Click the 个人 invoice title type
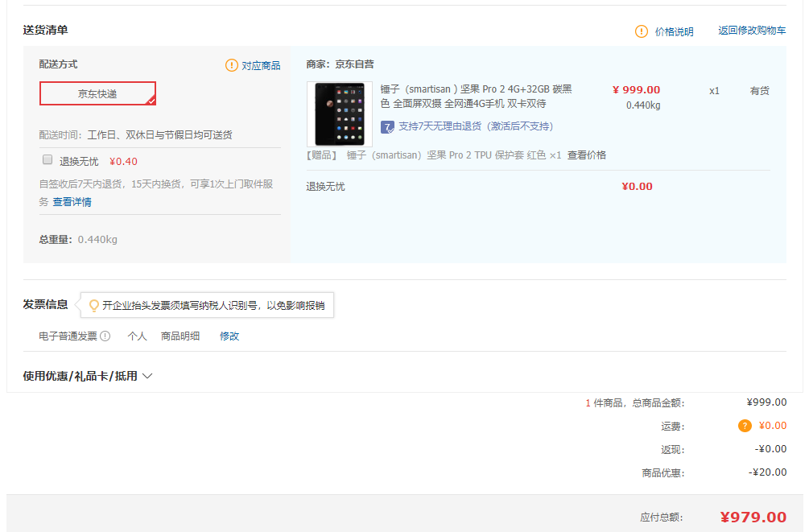This screenshot has width=809, height=532. [137, 336]
